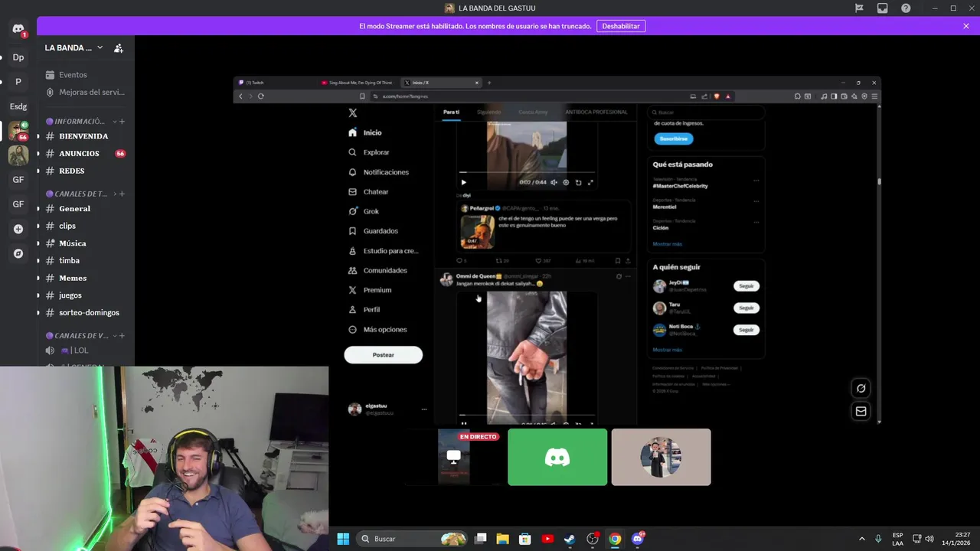Open Google Chrome from the taskbar

[615, 539]
